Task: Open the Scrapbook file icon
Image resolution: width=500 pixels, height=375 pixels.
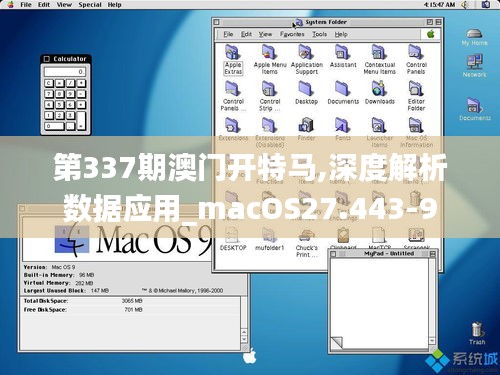Action: (416, 236)
